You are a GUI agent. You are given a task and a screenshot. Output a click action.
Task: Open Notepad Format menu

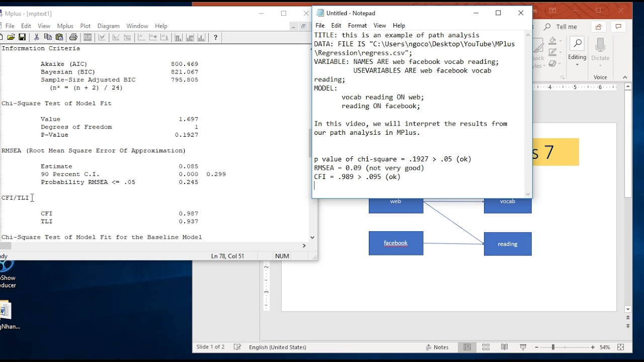click(x=357, y=26)
